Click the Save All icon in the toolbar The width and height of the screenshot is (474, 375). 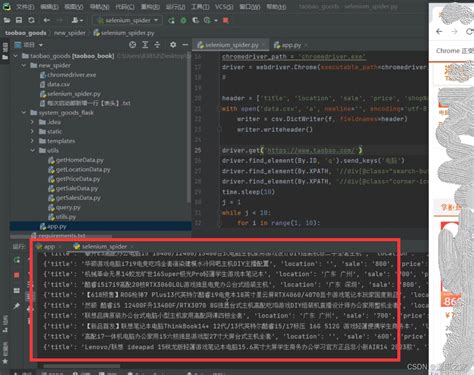tap(19, 20)
